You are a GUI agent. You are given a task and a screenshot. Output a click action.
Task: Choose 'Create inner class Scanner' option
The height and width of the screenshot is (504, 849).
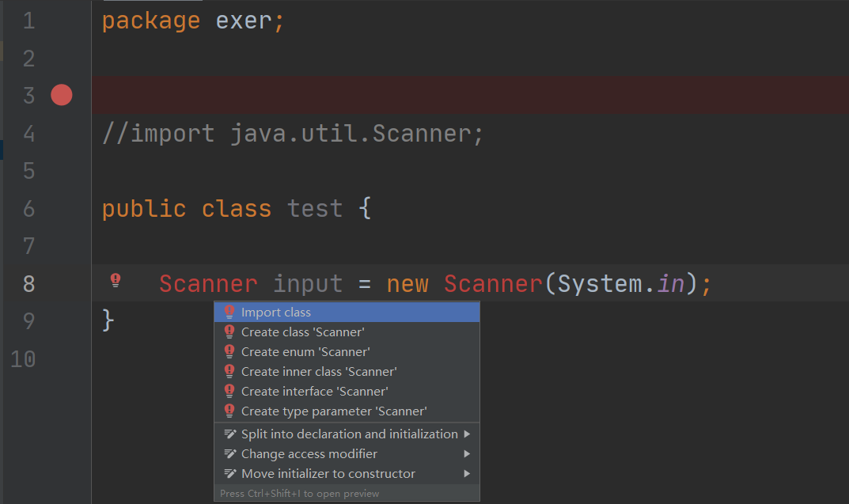pyautogui.click(x=318, y=371)
